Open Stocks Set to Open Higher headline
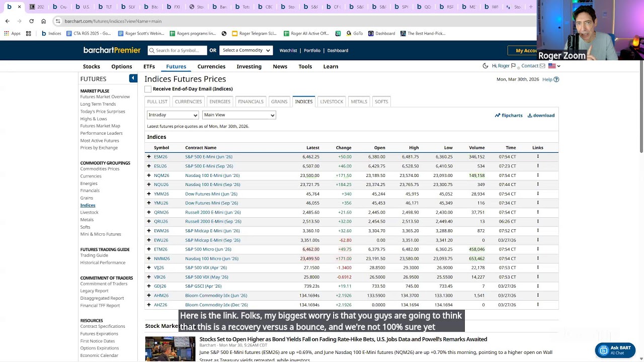Screen dimensions: 644x362 pos(343,339)
